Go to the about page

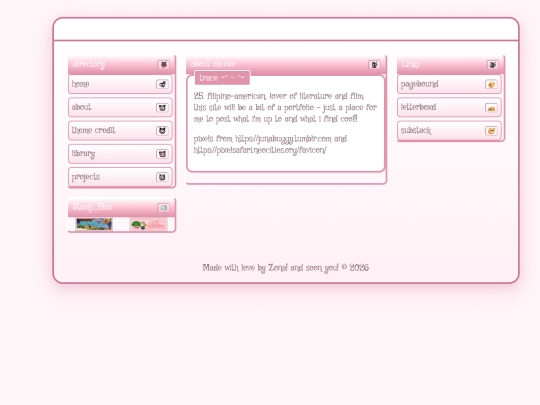point(120,107)
